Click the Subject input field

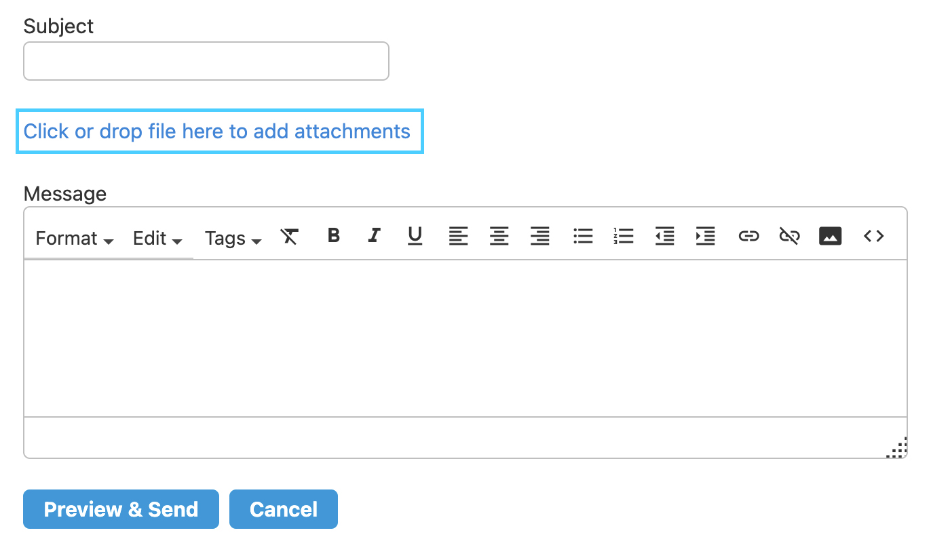(x=206, y=61)
